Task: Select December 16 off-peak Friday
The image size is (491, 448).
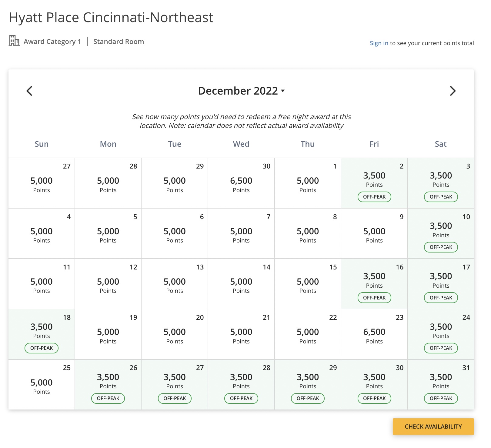Action: tap(374, 284)
